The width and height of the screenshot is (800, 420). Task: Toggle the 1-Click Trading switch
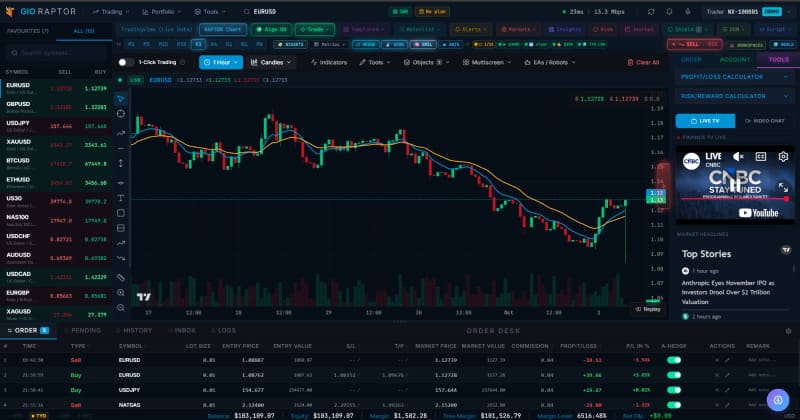coord(126,62)
